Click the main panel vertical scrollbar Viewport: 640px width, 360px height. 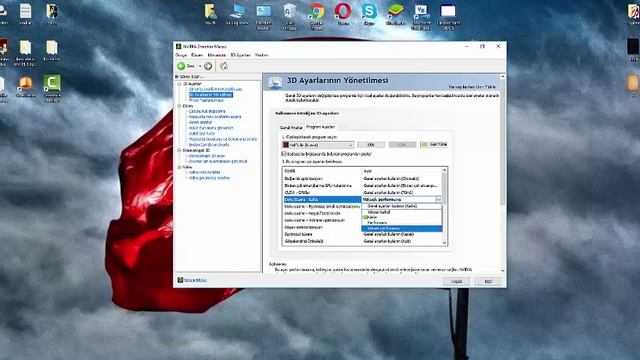503,141
